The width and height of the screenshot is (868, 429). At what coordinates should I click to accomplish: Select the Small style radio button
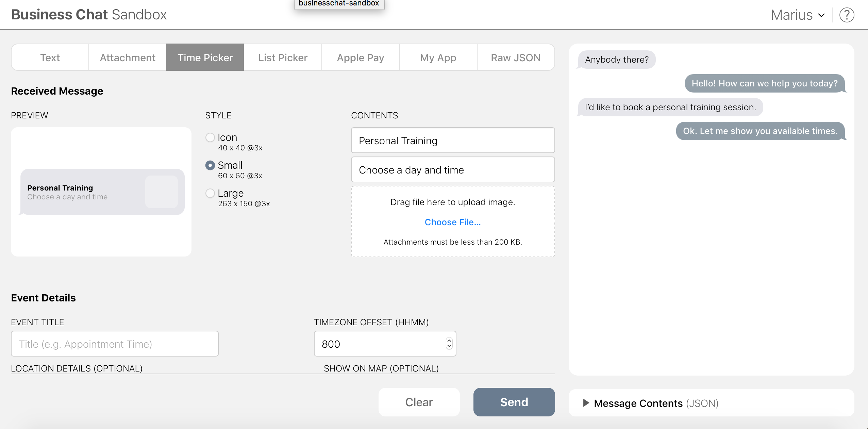click(210, 165)
